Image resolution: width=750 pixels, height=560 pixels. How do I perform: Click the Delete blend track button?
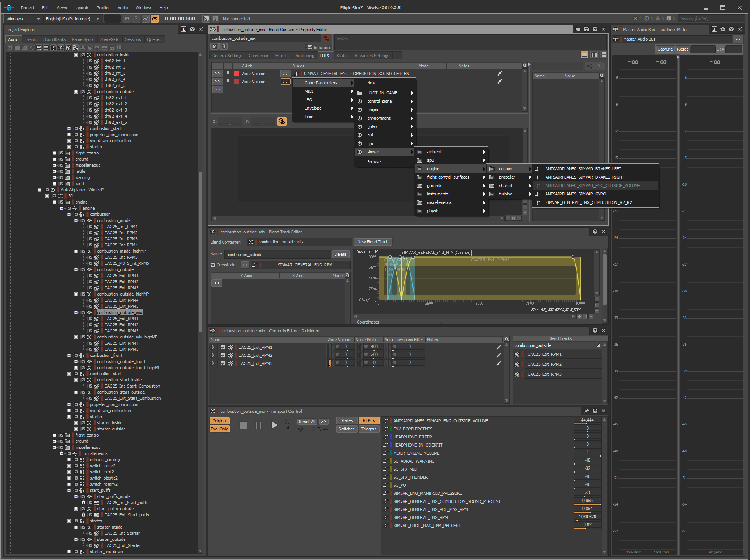340,254
